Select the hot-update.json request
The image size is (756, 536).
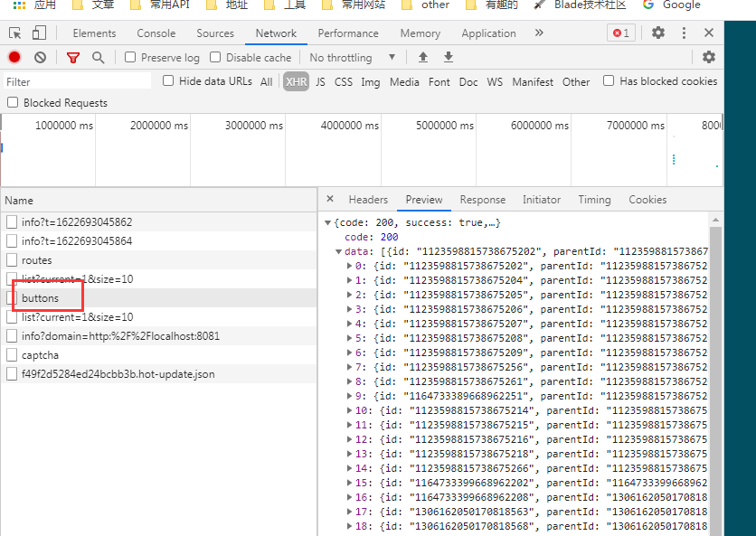click(x=158, y=374)
